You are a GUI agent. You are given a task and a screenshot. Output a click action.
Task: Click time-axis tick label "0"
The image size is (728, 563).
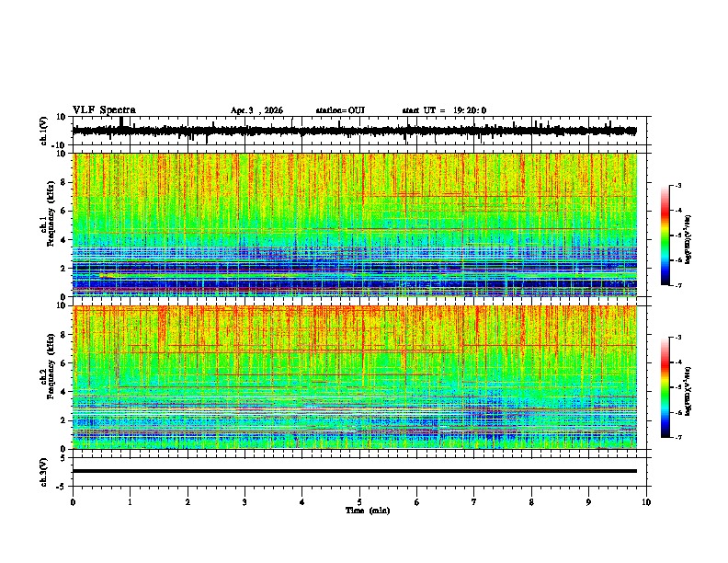click(73, 502)
